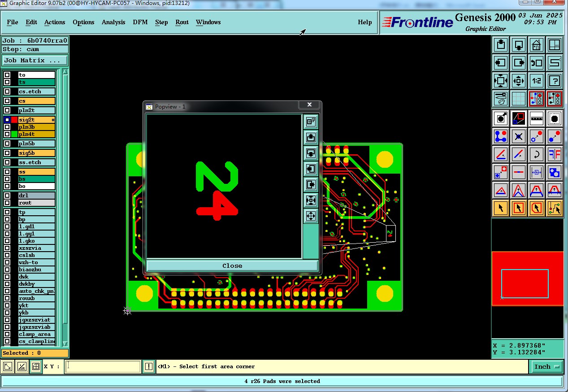Viewport: 568px width, 392px height.
Task: Click the XY coordinate input field
Action: [103, 366]
